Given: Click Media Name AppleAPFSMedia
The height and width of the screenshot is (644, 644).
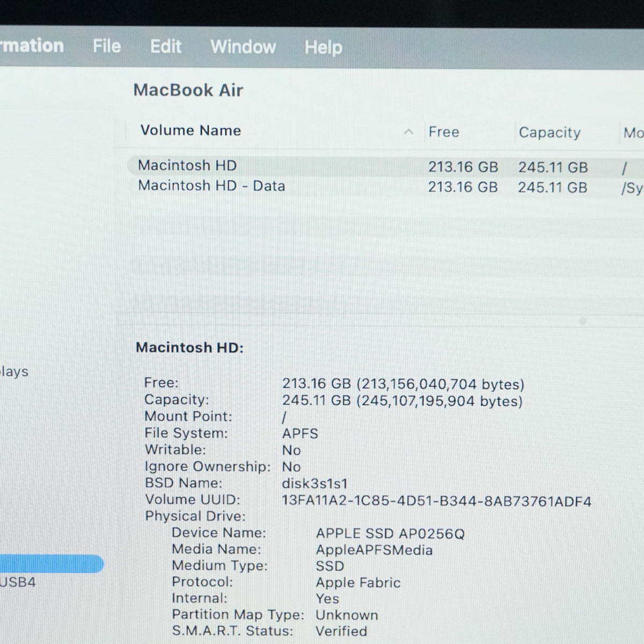Looking at the screenshot, I should tap(374, 550).
